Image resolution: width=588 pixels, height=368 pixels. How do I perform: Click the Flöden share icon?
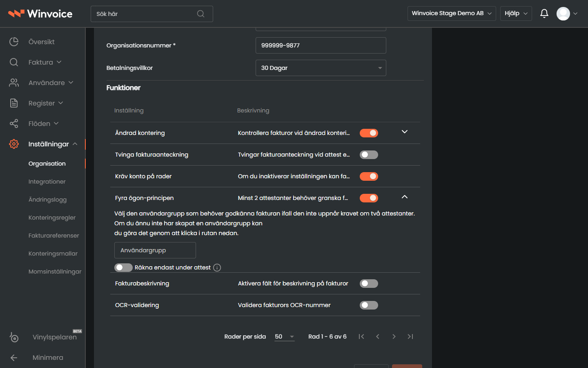click(14, 123)
